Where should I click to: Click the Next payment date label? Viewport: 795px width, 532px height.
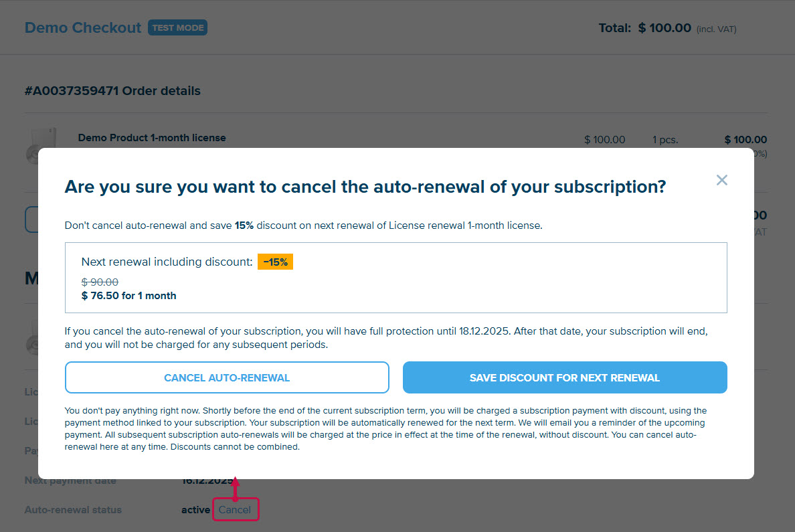[x=70, y=480]
